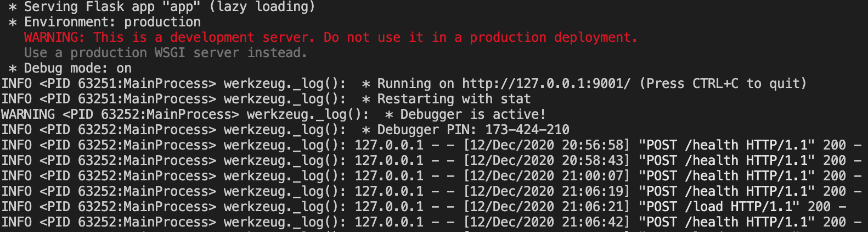Click the Debugger PIN 173-424-210
Viewport: 868px width, 232px height.
click(x=527, y=130)
